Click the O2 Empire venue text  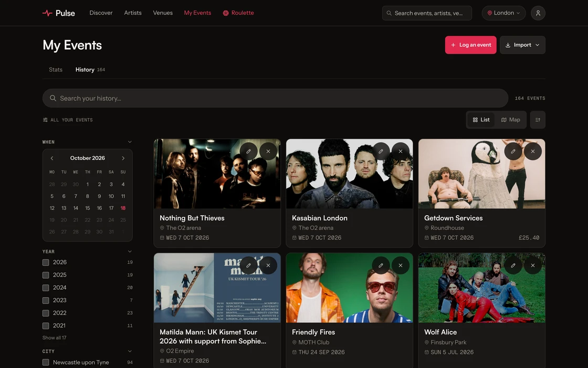tap(180, 351)
